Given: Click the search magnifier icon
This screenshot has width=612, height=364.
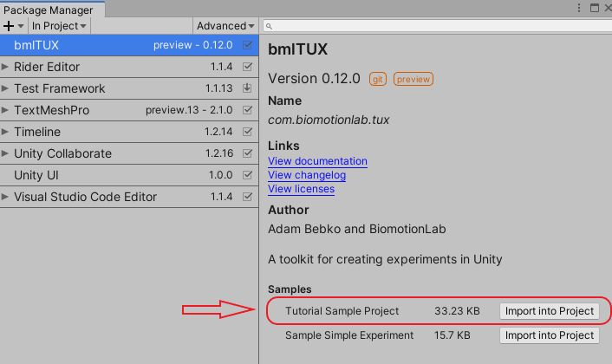Looking at the screenshot, I should (269, 26).
